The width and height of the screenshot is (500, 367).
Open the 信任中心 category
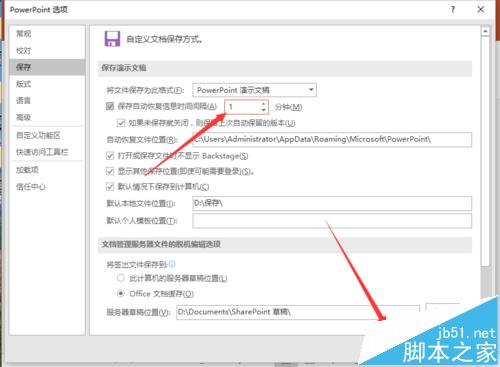tap(31, 187)
